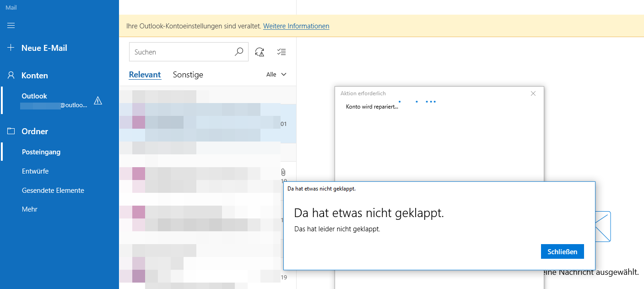This screenshot has height=289, width=644.
Task: Click the search magnifier icon
Action: pos(239,52)
